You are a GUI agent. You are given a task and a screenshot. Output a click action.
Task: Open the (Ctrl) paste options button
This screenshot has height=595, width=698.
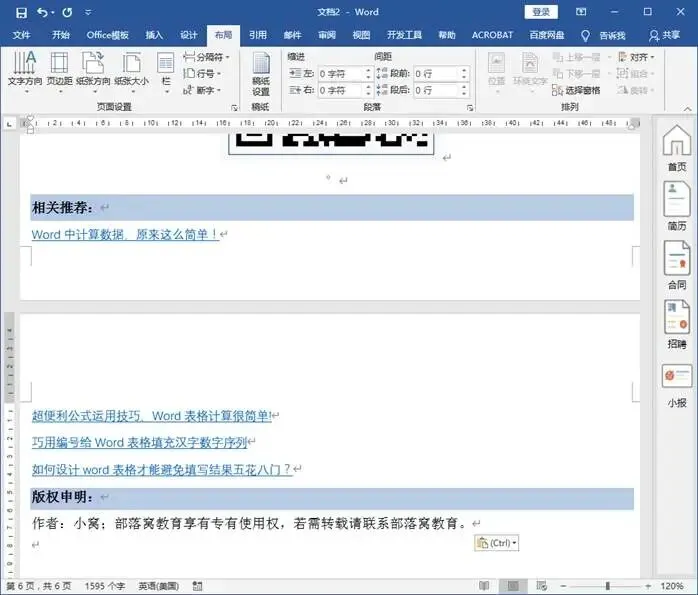(x=497, y=543)
